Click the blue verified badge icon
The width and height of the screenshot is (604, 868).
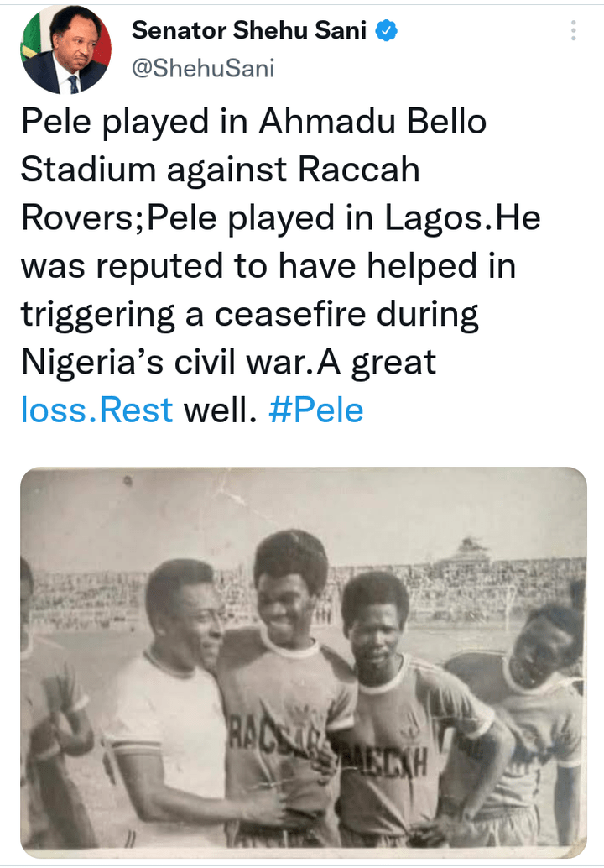(x=385, y=32)
